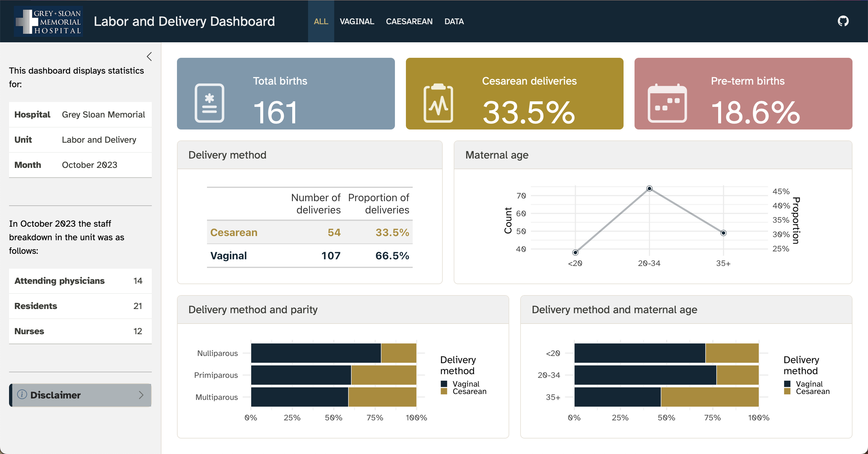Collapse the sidebar using the left chevron
Image resolution: width=868 pixels, height=454 pixels.
[x=149, y=56]
